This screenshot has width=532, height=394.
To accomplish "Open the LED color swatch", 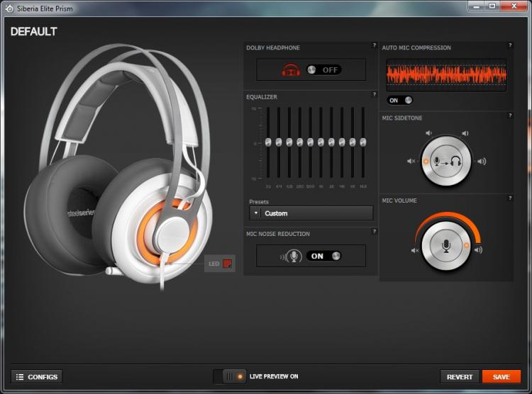I will [x=227, y=264].
